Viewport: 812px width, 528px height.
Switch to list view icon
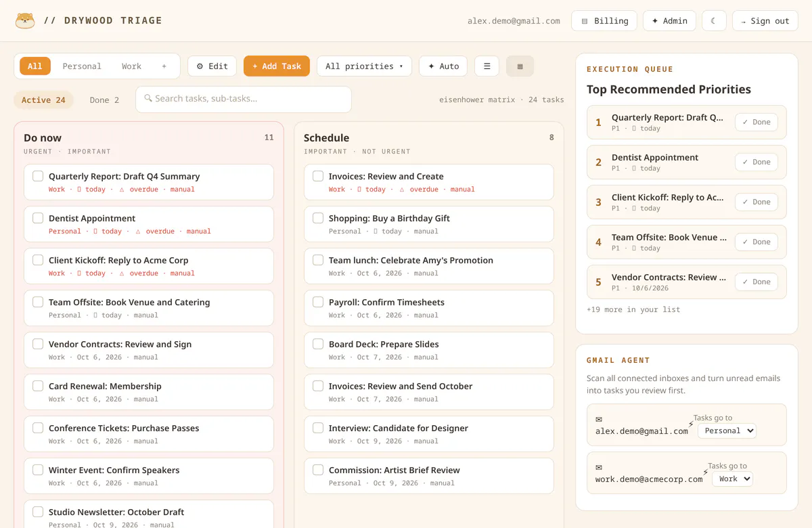tap(487, 66)
